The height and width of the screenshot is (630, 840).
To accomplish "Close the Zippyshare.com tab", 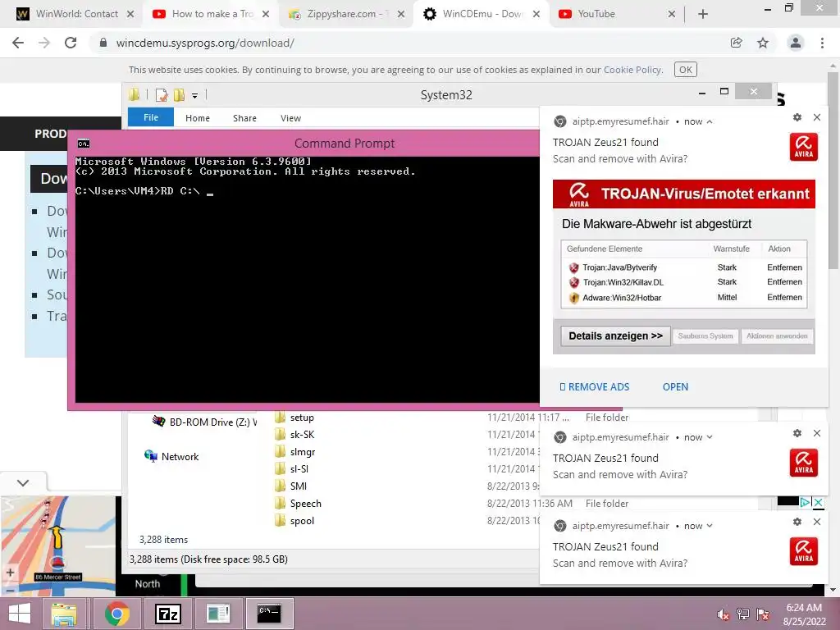I will point(400,14).
